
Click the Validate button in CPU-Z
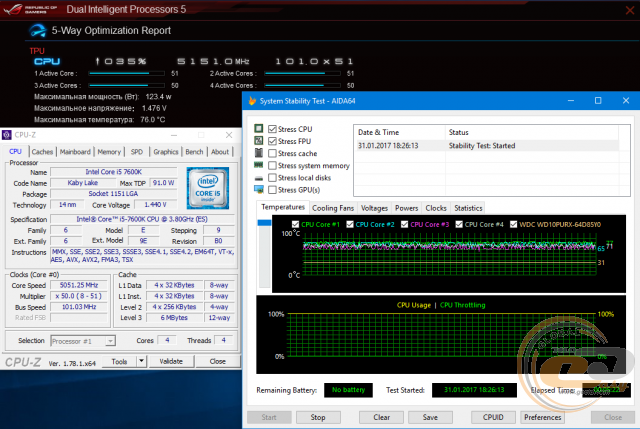(171, 361)
